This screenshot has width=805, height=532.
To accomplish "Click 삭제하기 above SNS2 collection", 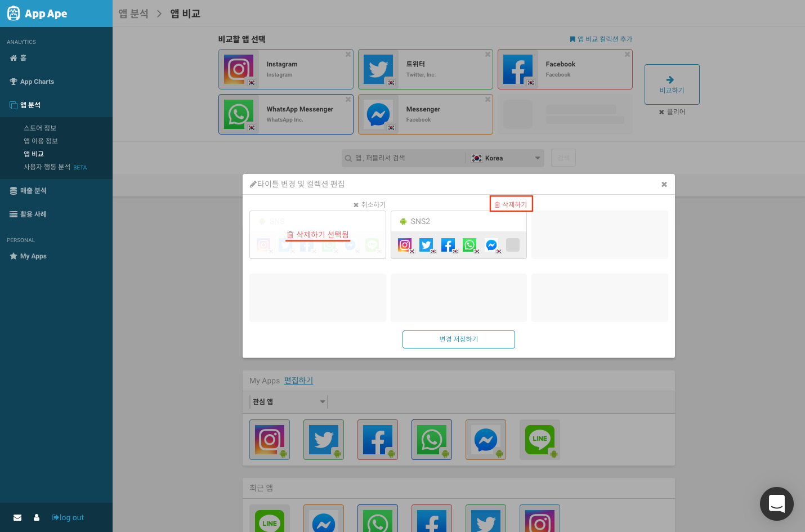I will [x=511, y=204].
